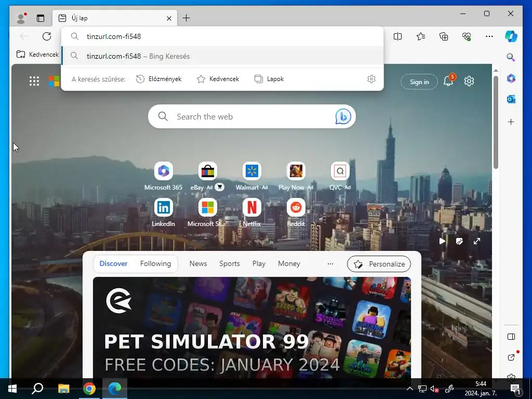Screen dimensions: 532x399
Task: Show more feed categories ellipsis
Action: pos(330,263)
